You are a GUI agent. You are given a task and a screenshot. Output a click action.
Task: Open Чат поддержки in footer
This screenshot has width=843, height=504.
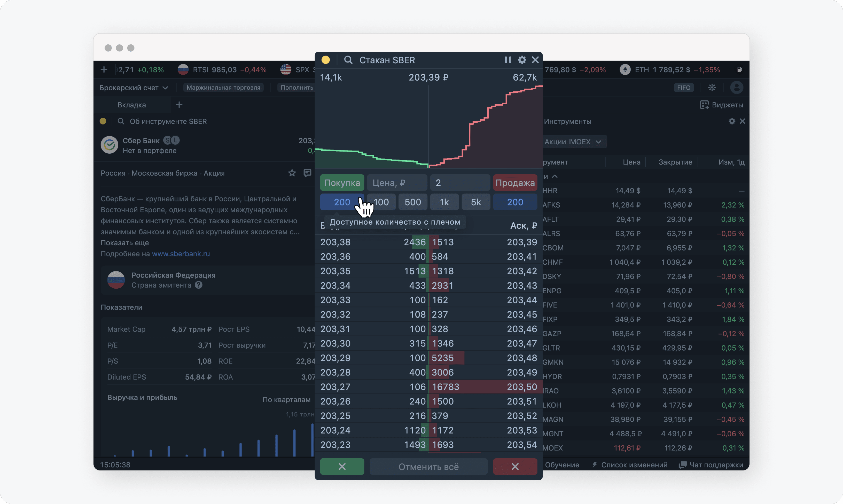[x=711, y=465]
